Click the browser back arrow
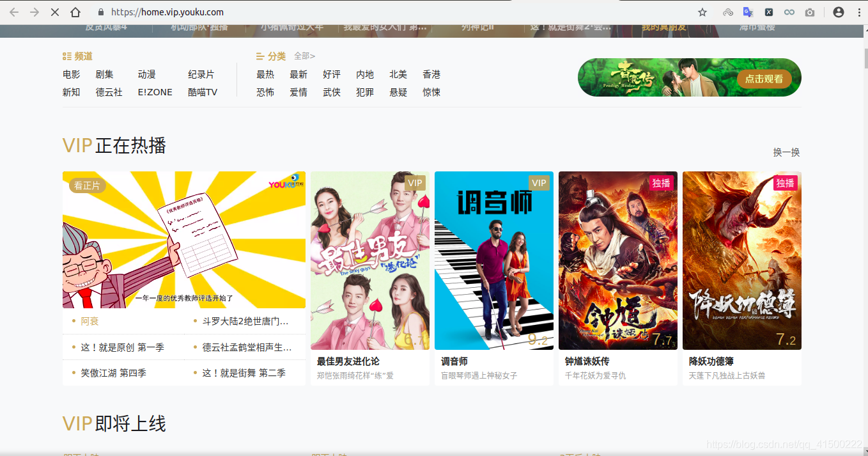The image size is (868, 456). click(x=14, y=12)
